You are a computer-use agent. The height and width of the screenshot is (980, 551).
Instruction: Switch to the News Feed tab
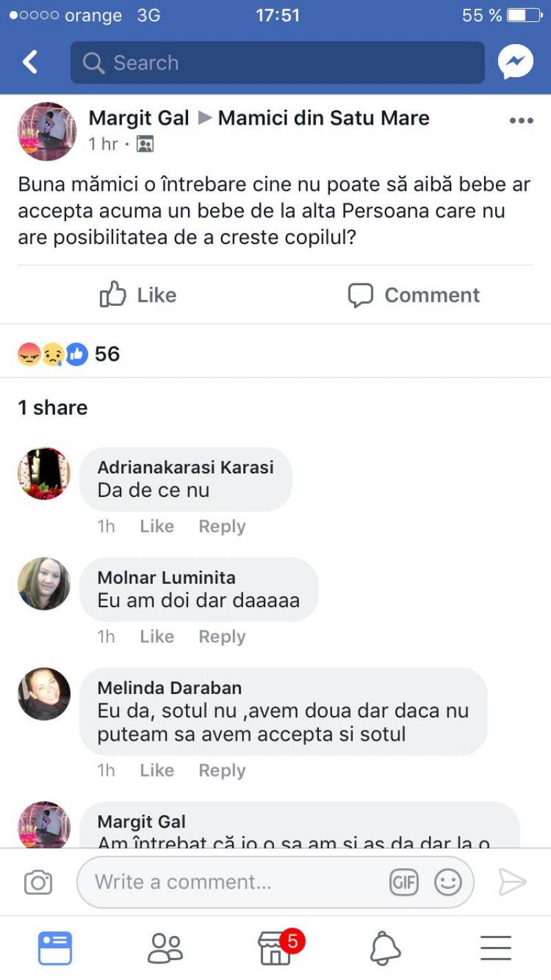click(x=56, y=948)
